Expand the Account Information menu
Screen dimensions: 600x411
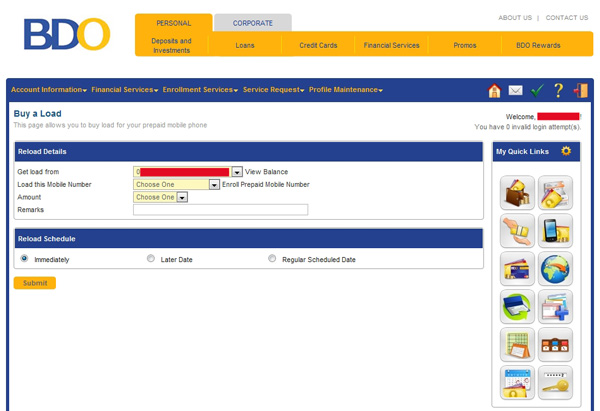click(49, 90)
